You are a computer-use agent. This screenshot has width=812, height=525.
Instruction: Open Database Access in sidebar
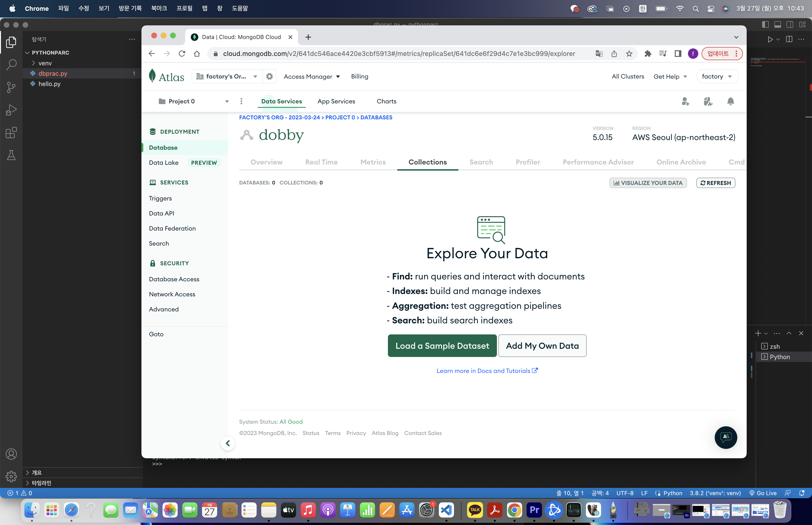[174, 279]
